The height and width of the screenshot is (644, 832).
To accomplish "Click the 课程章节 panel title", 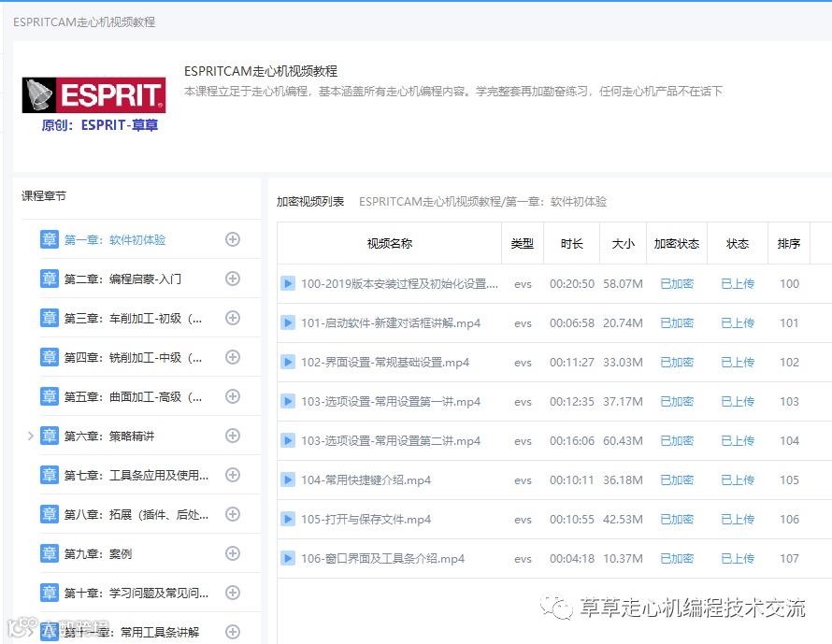I will 44,195.
